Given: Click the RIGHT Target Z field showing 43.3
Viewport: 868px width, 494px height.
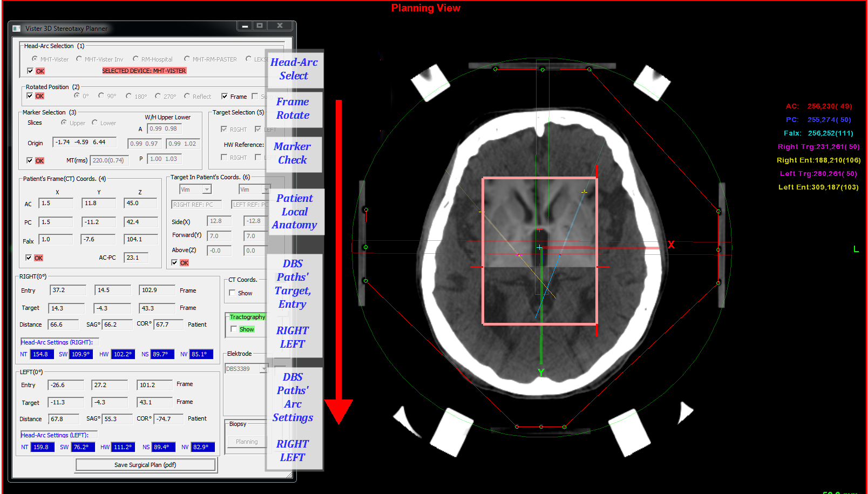Looking at the screenshot, I should pos(157,308).
